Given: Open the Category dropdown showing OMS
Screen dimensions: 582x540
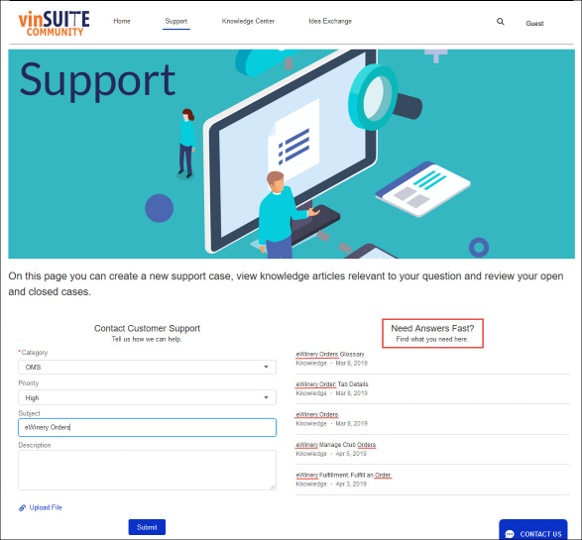Looking at the screenshot, I should point(147,367).
